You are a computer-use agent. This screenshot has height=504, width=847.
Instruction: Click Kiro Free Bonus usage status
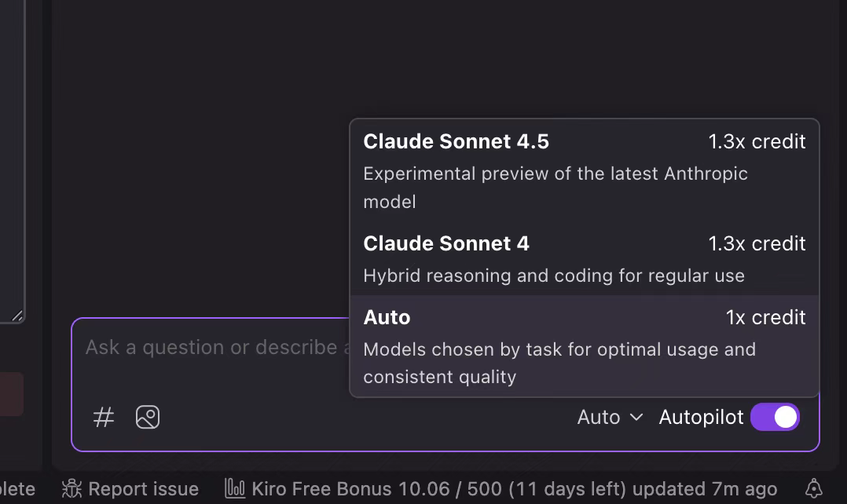coord(514,489)
